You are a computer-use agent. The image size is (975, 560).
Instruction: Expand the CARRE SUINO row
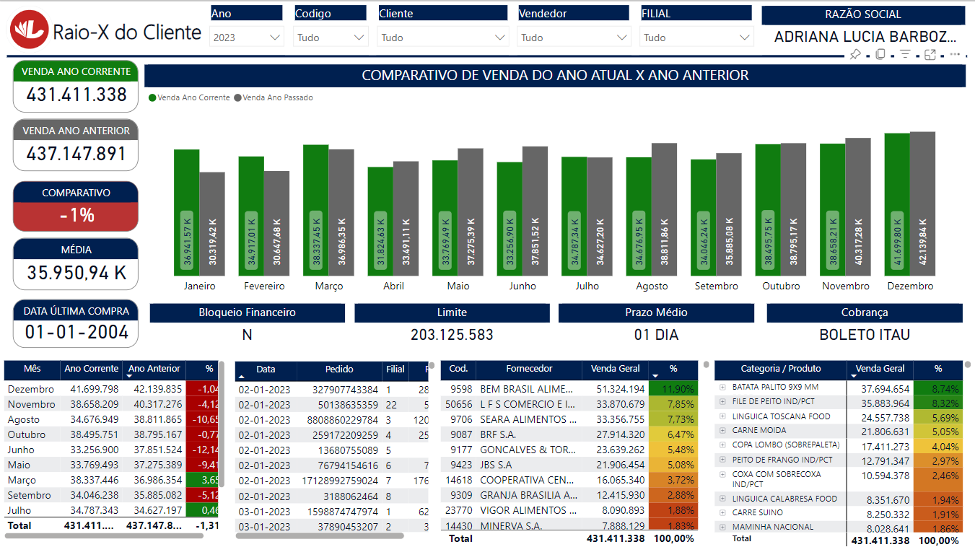click(722, 512)
